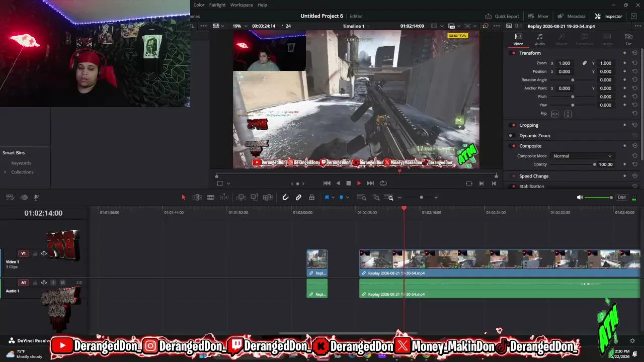Select the arrow Selection Mode tool
This screenshot has height=362, width=644.
(183, 198)
